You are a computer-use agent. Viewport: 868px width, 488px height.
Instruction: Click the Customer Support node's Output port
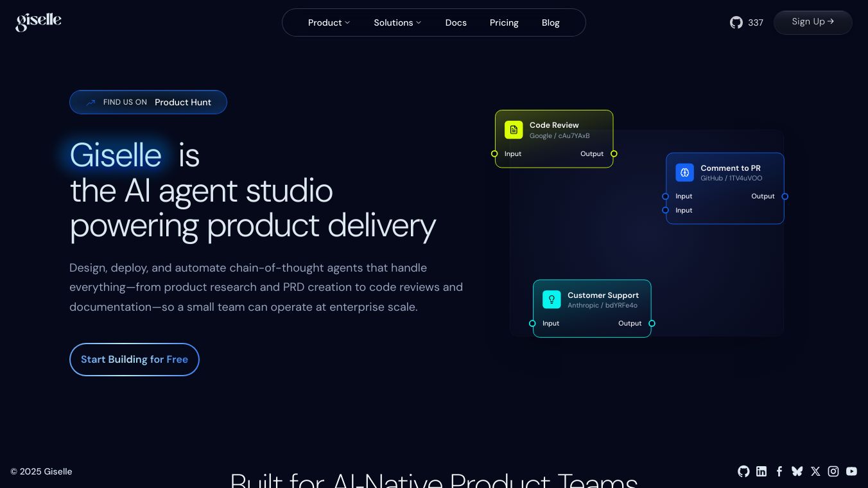pyautogui.click(x=652, y=323)
